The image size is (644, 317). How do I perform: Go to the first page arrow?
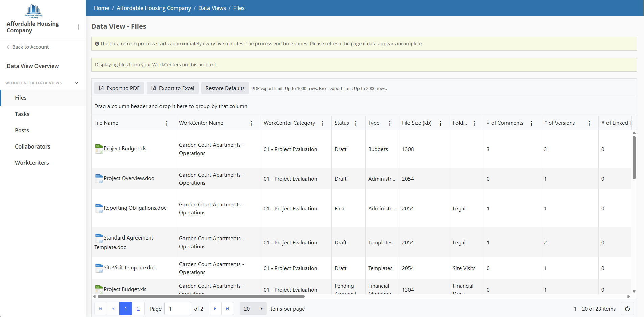[x=100, y=309]
